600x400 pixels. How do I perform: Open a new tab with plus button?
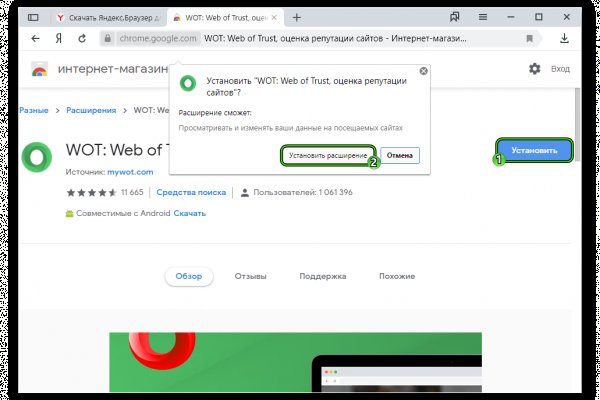[x=297, y=17]
